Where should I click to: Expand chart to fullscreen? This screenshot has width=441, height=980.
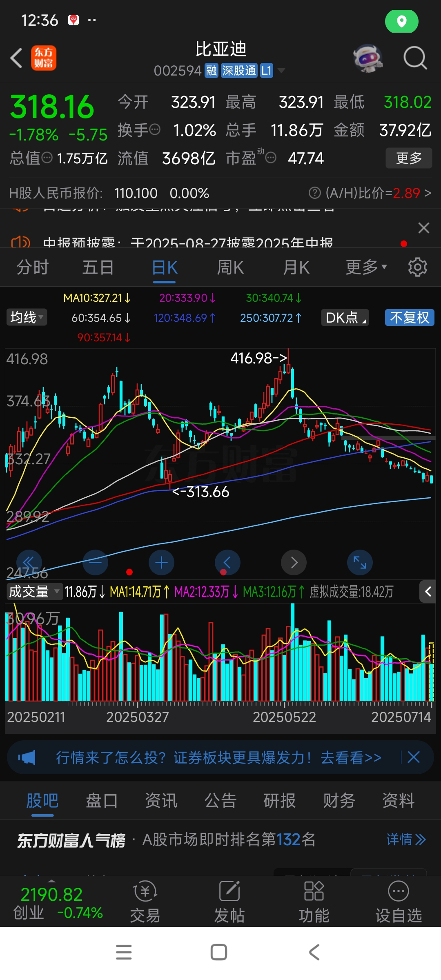[360, 563]
